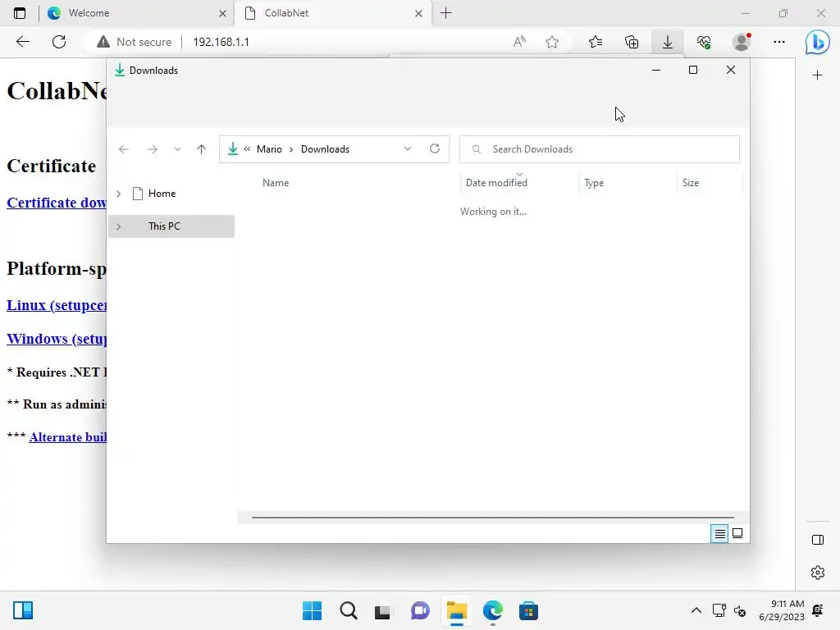Open the Windows Widgets taskbar button
The image size is (840, 630).
pyautogui.click(x=23, y=610)
